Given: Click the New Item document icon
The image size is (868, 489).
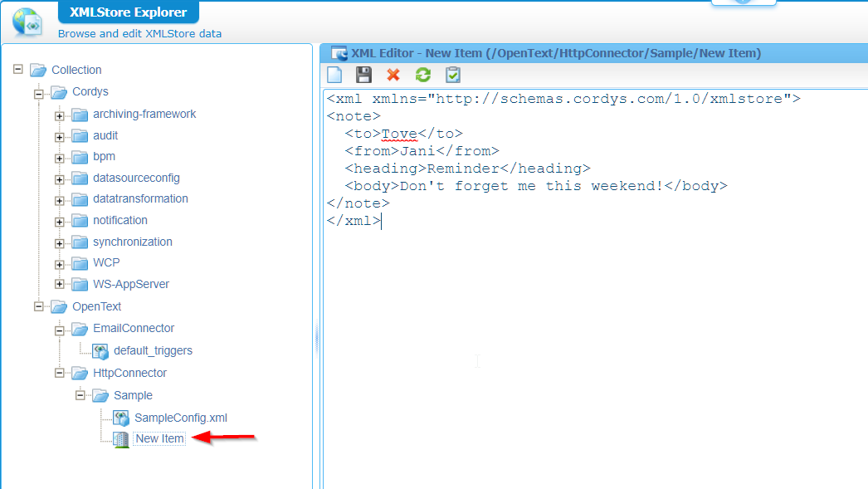Looking at the screenshot, I should coord(120,439).
